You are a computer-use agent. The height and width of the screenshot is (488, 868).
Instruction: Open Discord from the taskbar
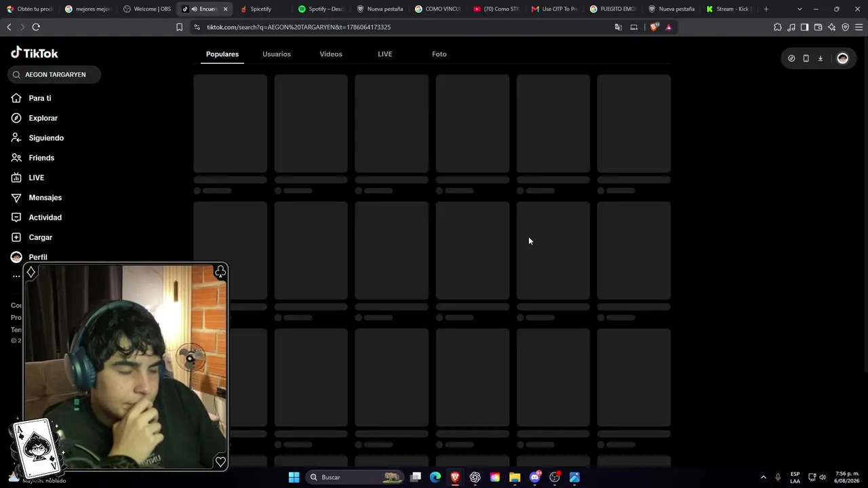tap(535, 477)
